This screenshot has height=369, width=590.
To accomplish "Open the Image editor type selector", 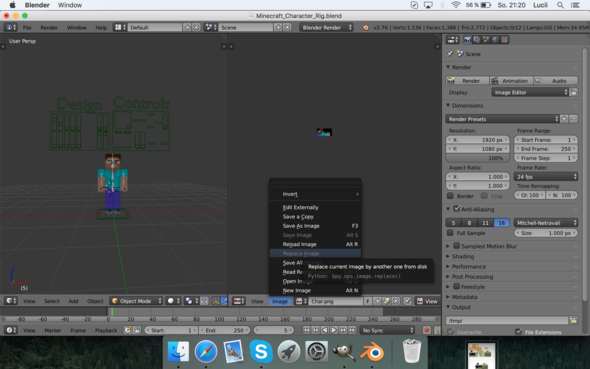I will point(238,301).
